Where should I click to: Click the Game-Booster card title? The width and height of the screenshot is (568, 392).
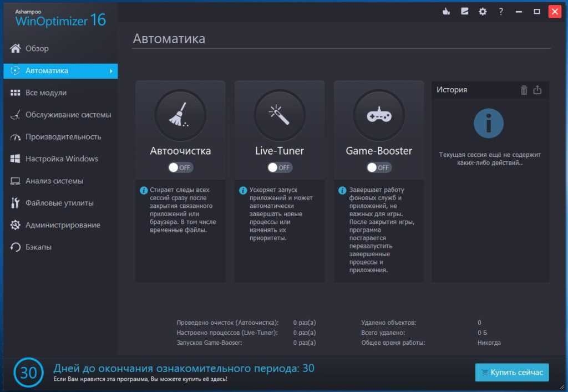[379, 151]
